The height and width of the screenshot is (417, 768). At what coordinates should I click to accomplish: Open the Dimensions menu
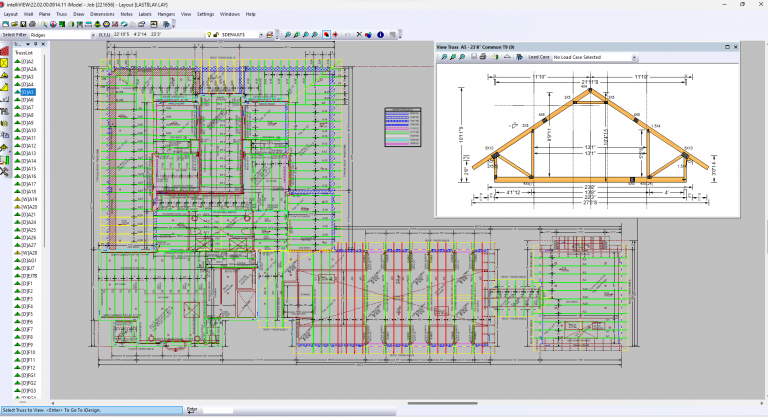102,14
